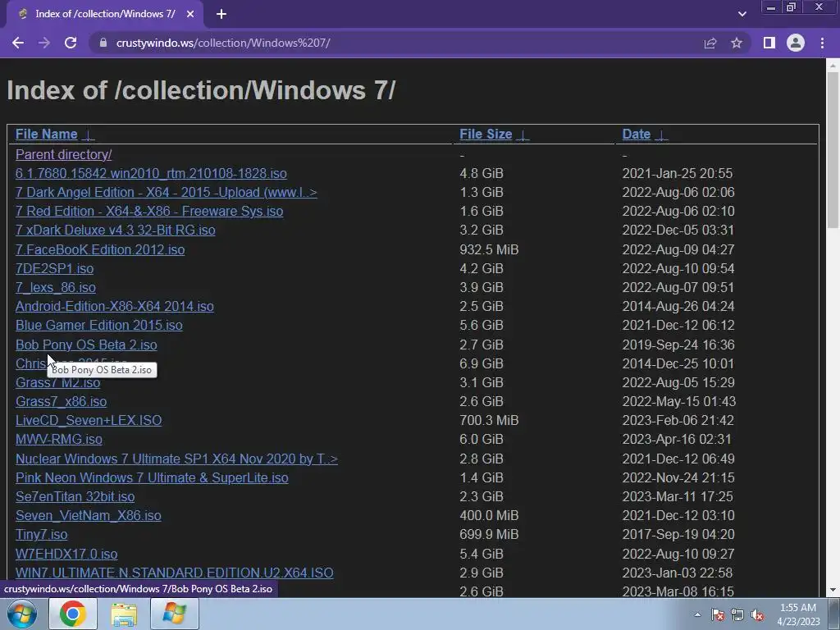Click Se7enTitan 32bit.iso
Viewport: 840px width, 630px height.
[75, 496]
